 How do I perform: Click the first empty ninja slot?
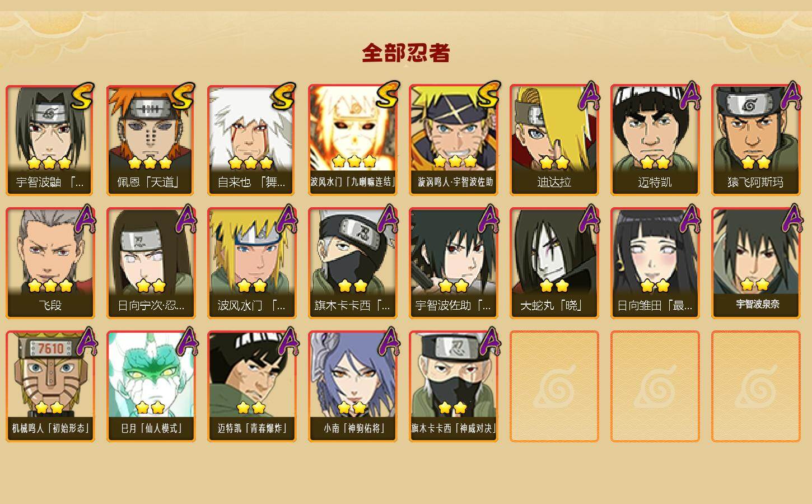pos(554,386)
